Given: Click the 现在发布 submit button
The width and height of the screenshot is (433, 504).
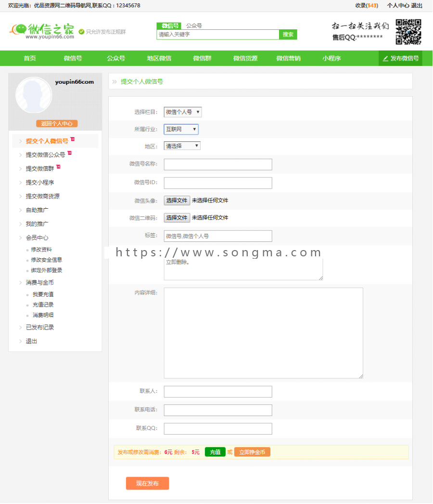Looking at the screenshot, I should pos(147,483).
